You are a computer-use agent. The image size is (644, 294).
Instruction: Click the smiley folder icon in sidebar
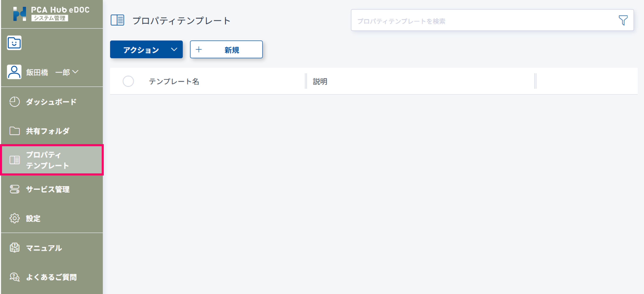tap(14, 43)
